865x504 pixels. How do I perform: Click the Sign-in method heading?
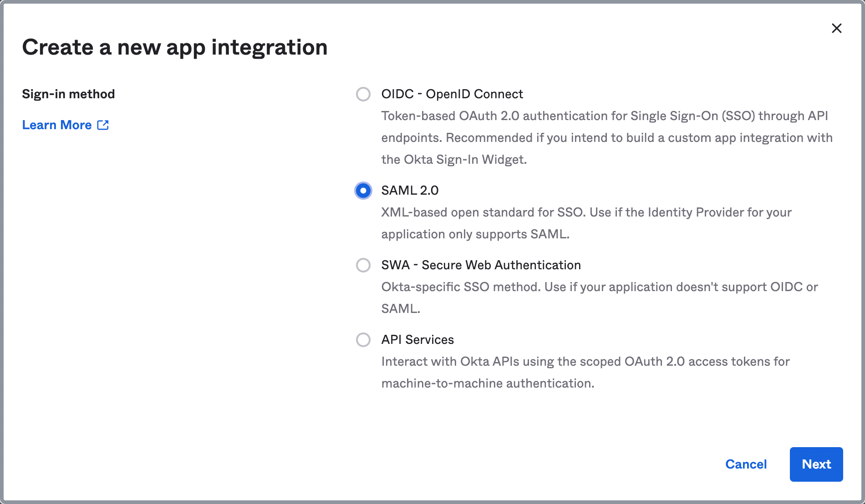[x=69, y=94]
